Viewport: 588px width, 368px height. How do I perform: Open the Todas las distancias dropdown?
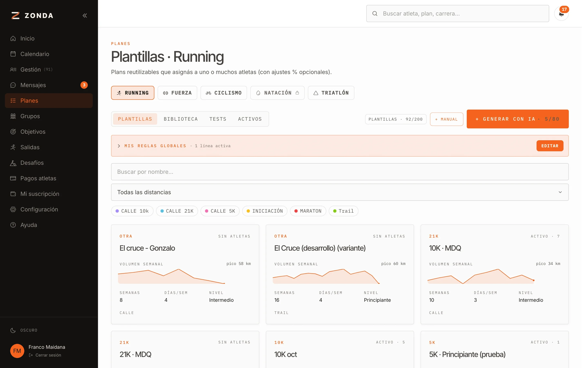point(340,192)
